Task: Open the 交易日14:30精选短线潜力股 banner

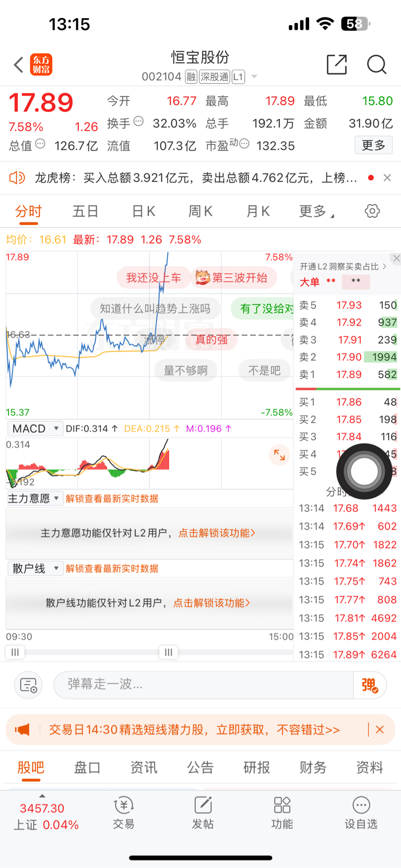Action: click(x=194, y=730)
